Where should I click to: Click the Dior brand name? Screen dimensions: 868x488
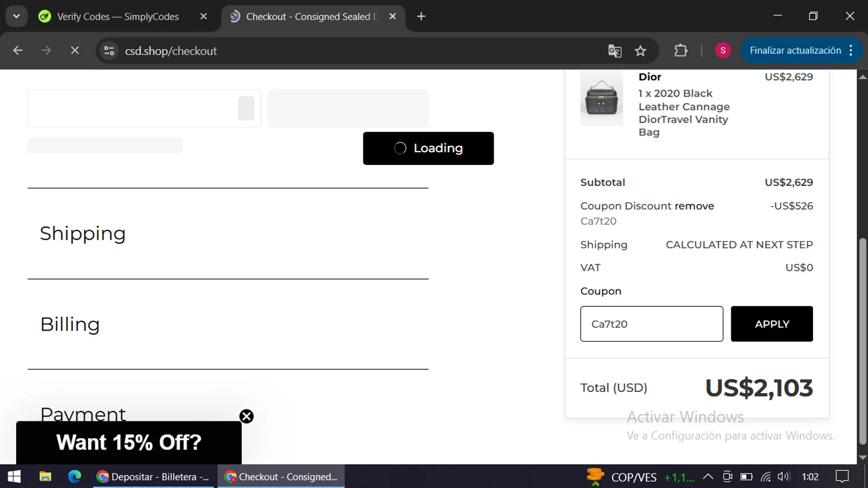(x=650, y=77)
